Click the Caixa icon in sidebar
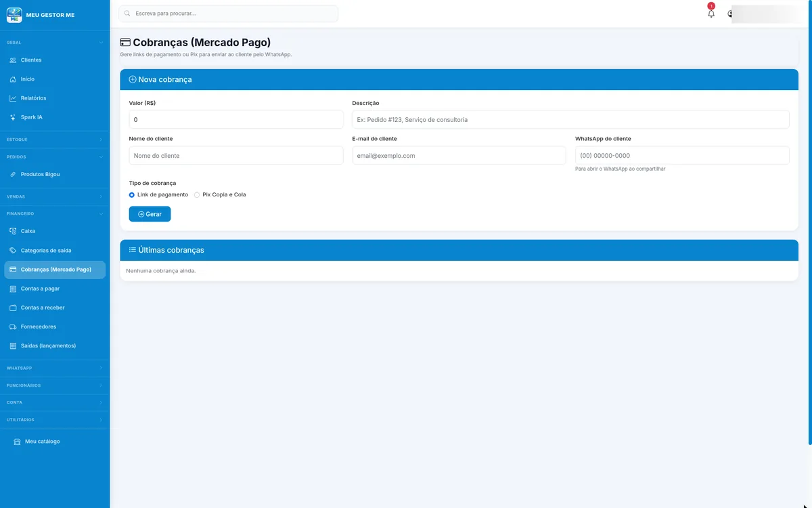Image resolution: width=812 pixels, height=508 pixels. [x=13, y=231]
